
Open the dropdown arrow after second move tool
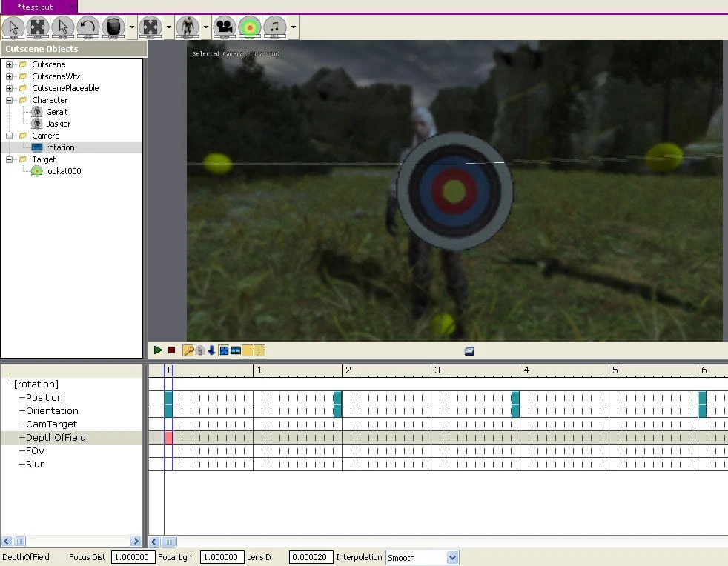pos(168,27)
